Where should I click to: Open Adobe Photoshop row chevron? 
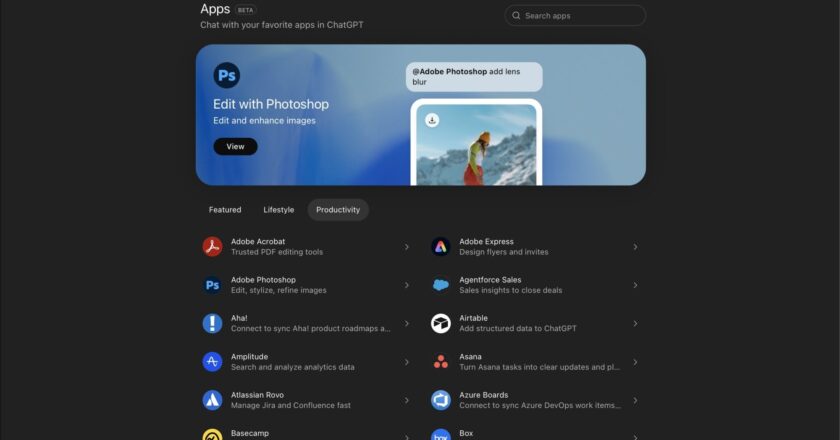point(407,285)
